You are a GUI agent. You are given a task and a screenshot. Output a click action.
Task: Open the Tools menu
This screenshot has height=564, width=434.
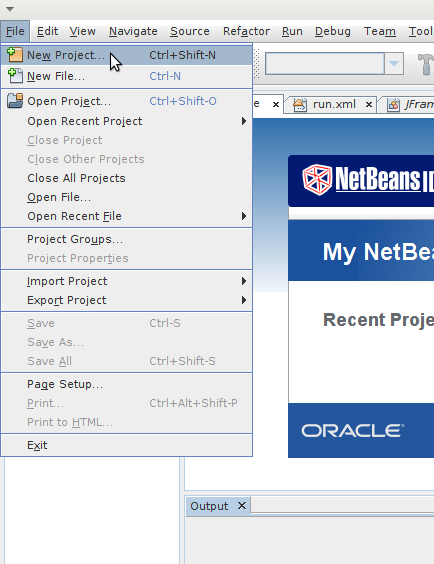[x=420, y=31]
